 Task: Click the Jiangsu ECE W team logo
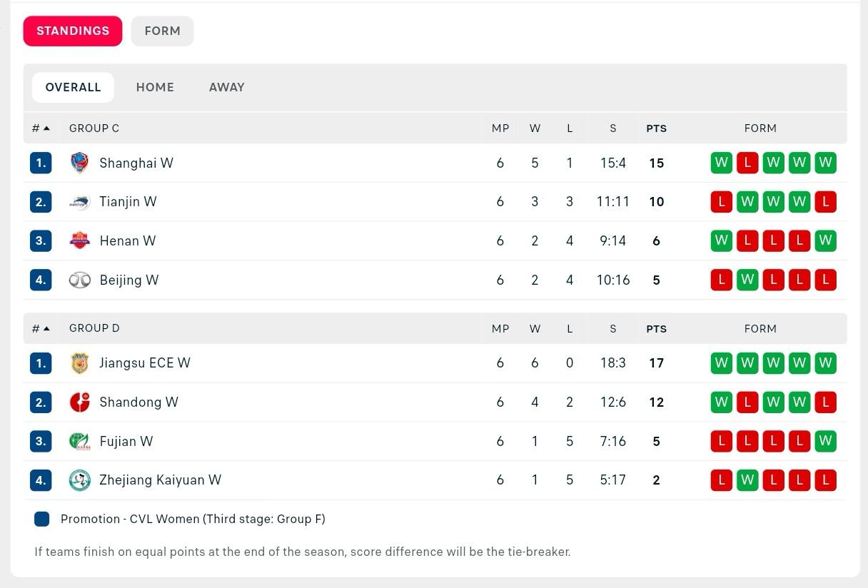click(x=80, y=363)
